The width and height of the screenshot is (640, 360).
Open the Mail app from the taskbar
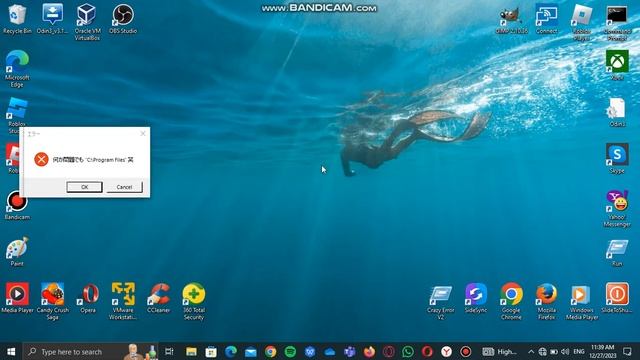[x=251, y=351]
